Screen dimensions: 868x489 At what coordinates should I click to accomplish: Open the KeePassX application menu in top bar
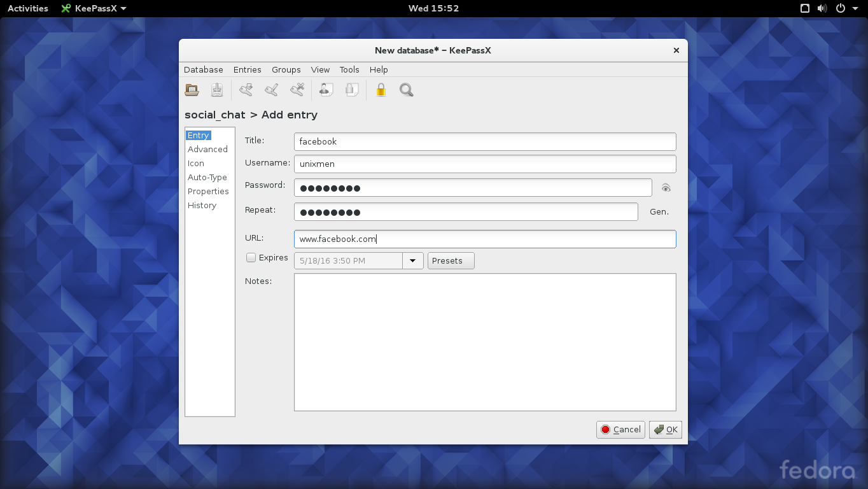click(94, 8)
